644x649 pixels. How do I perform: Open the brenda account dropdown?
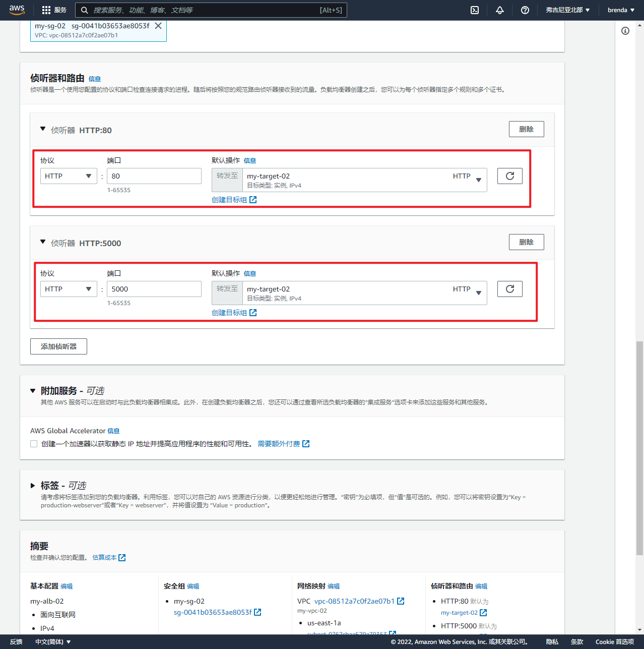621,10
